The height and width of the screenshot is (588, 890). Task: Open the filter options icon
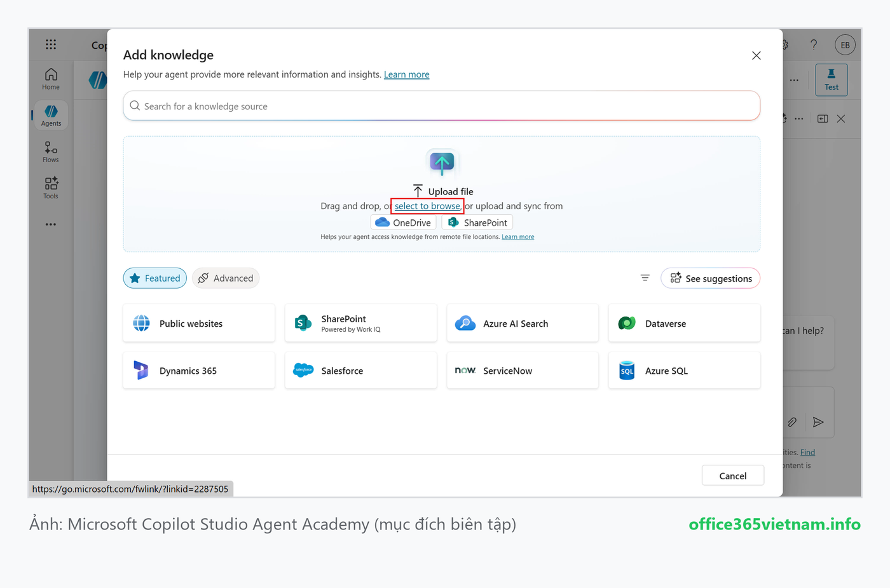coord(645,278)
